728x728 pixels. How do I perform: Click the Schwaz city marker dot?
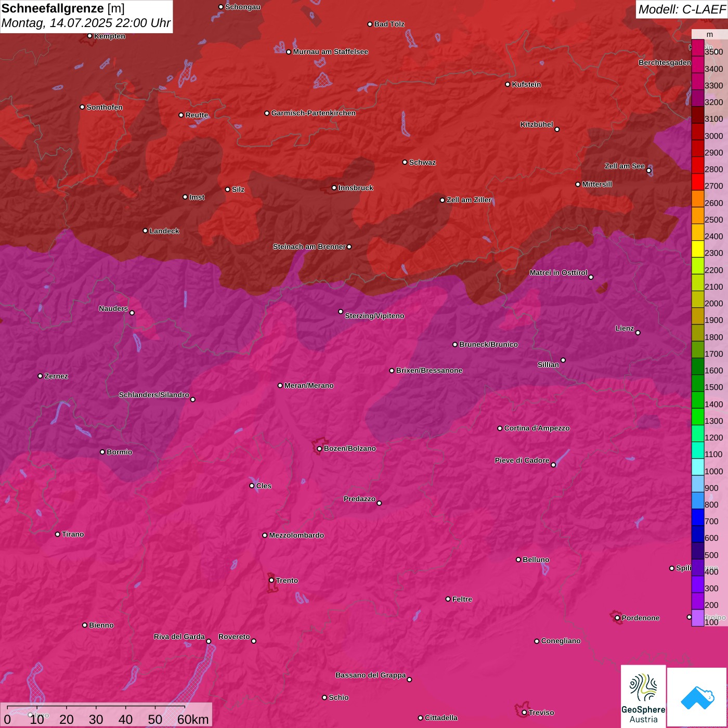[x=405, y=162]
